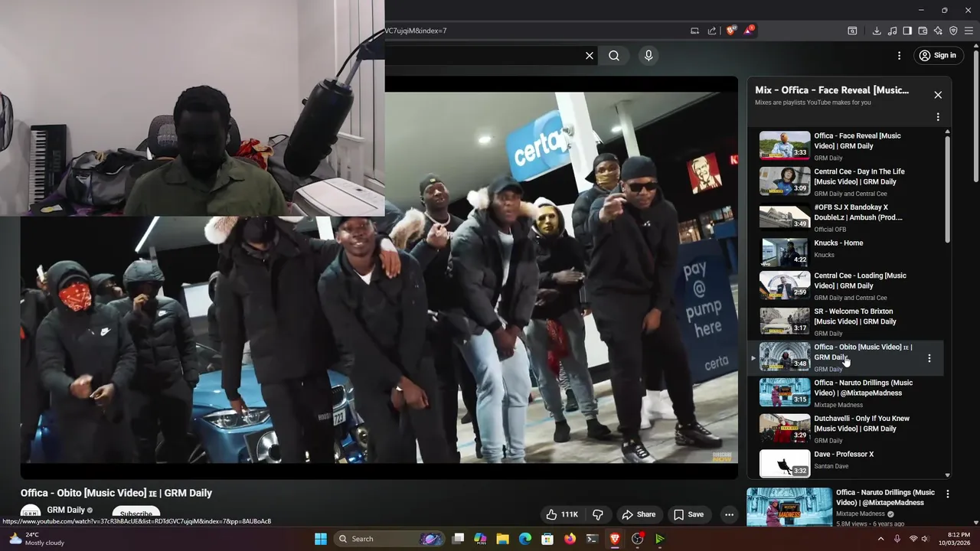
Task: Install page as app icon in address bar
Action: coord(695,31)
